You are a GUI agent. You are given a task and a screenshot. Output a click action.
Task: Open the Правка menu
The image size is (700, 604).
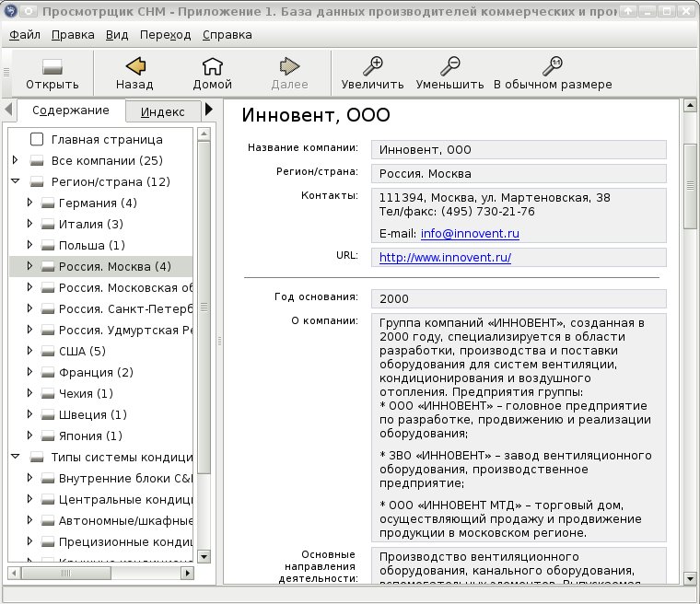tap(73, 35)
